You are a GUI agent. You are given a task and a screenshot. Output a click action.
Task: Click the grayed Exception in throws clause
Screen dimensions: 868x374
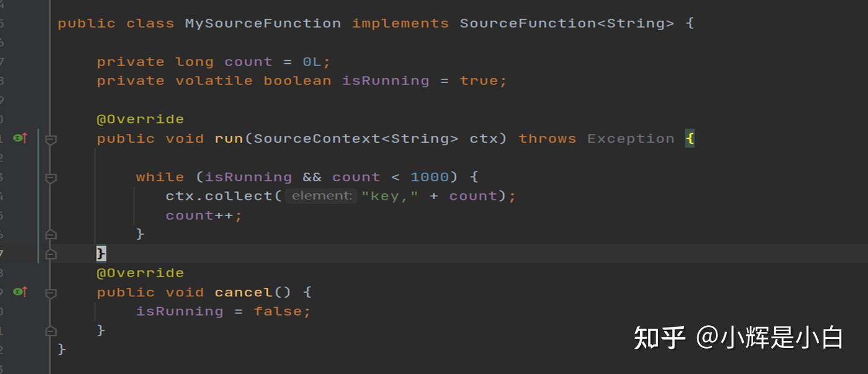tap(631, 139)
